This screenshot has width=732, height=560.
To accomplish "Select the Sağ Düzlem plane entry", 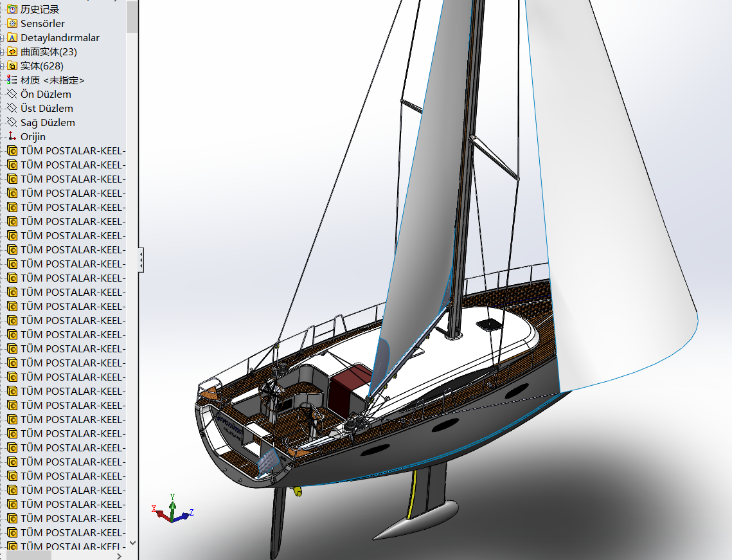I will click(46, 122).
